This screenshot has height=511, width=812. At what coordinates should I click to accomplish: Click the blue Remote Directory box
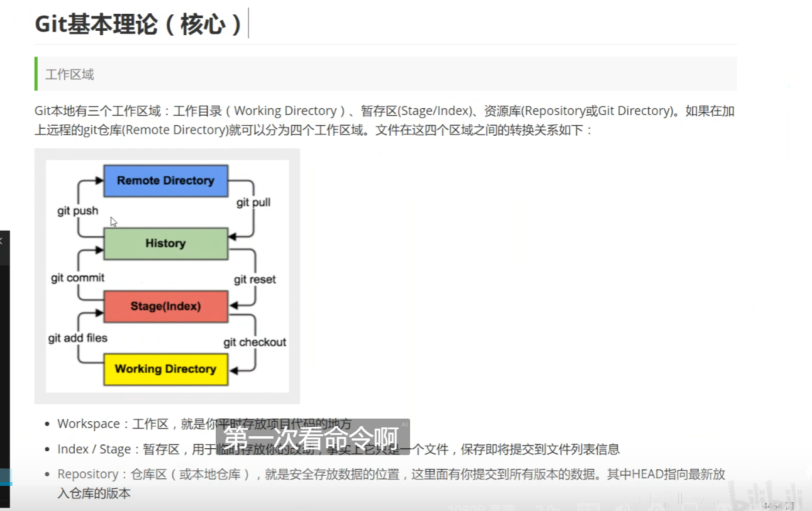pos(165,181)
